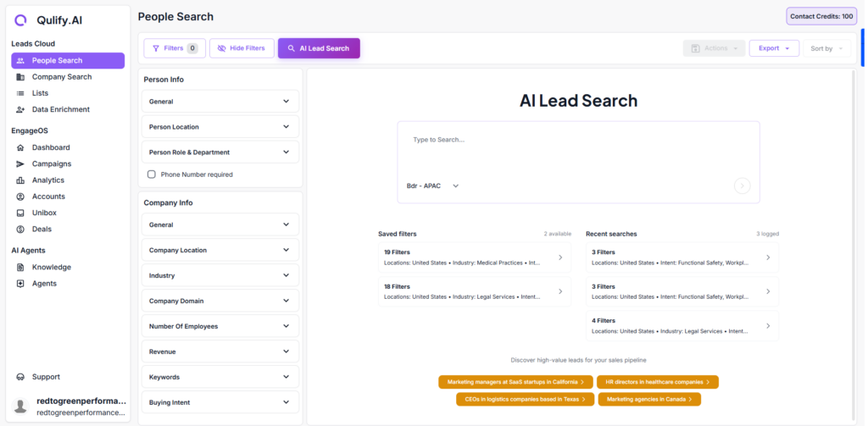
Task: Expand Person Role & Department filter
Action: point(220,152)
